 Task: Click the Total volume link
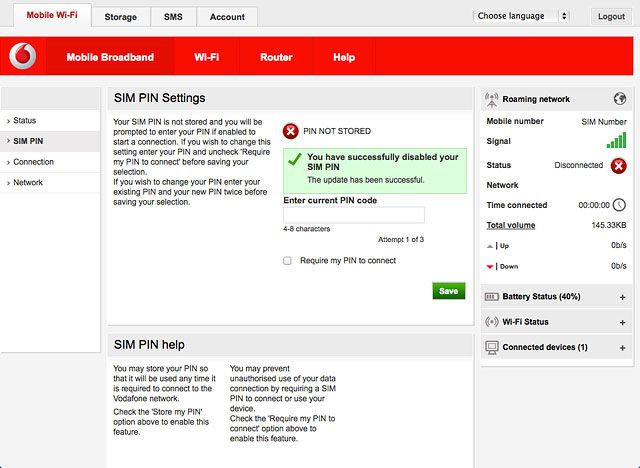(511, 225)
